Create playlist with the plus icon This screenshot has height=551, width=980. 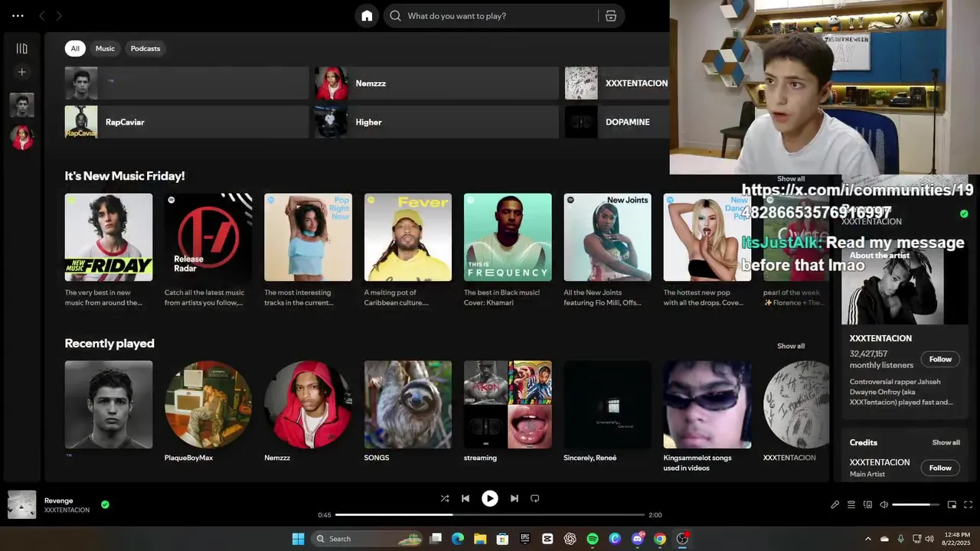(x=21, y=72)
